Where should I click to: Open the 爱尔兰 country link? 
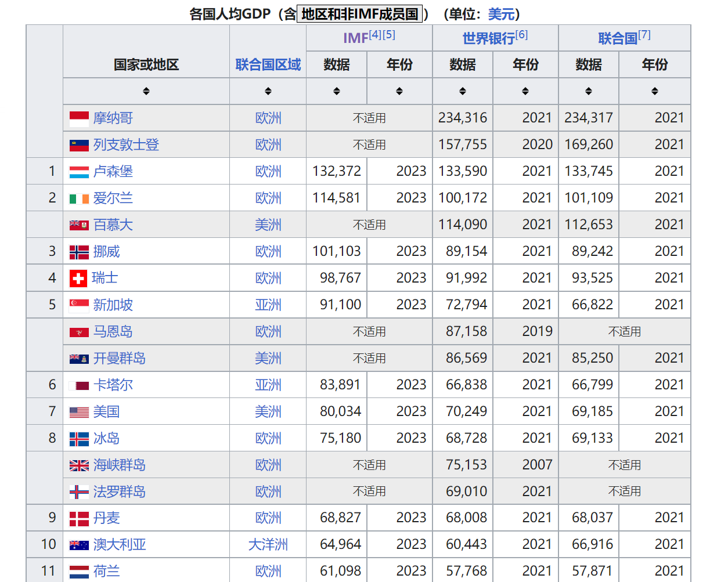pos(113,198)
